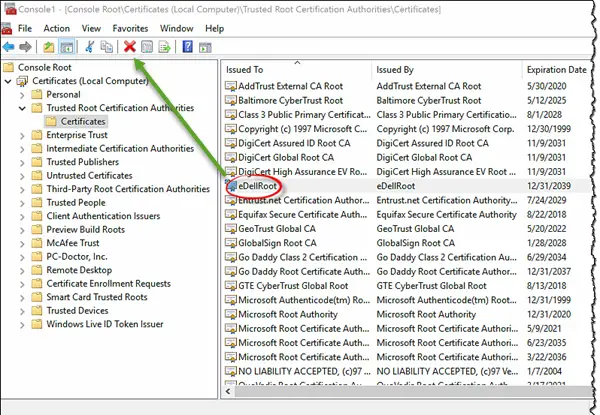Viewport: 600px width, 415px height.
Task: Click folder icon next to Personal
Action: click(37, 94)
